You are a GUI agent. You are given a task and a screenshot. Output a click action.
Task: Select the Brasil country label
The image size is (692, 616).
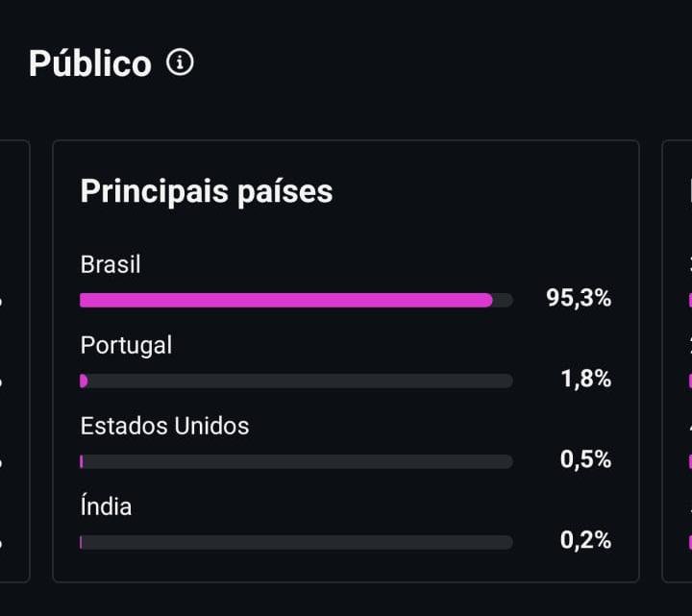(x=111, y=265)
